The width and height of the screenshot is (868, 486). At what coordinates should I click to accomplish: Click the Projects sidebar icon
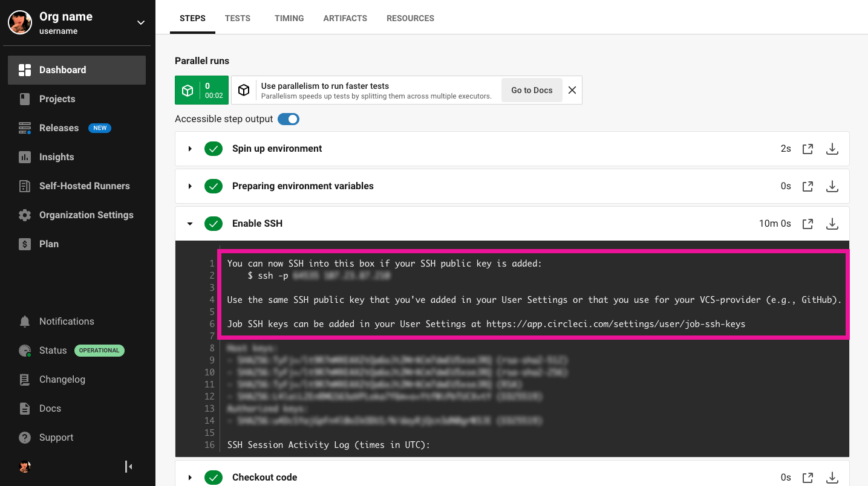pos(25,99)
